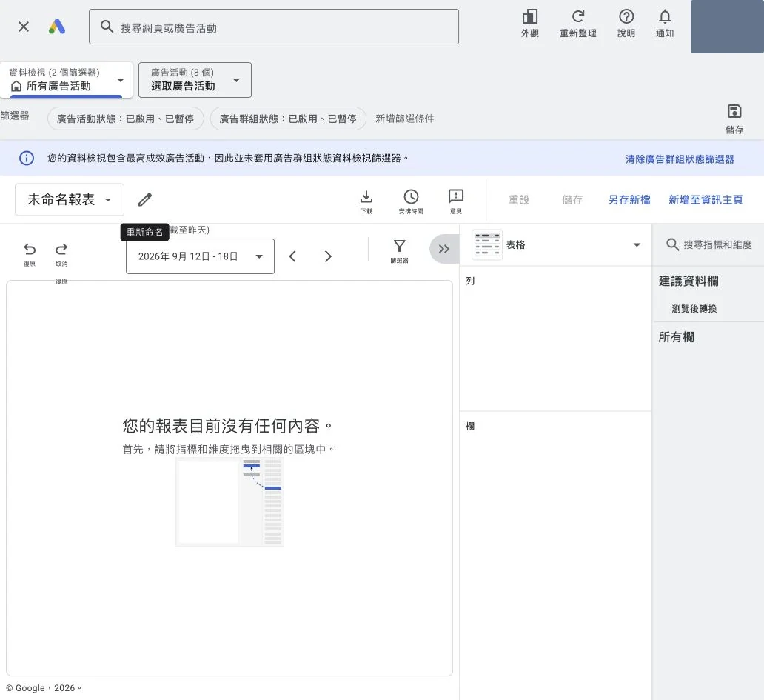This screenshot has width=764, height=700.
Task: Click the search field for pages or campaigns
Action: (x=274, y=27)
